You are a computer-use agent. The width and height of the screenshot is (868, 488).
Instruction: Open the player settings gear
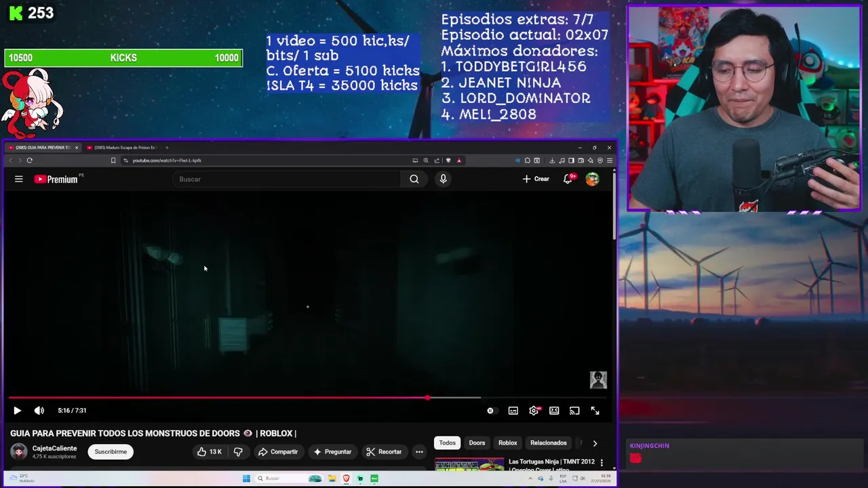[x=534, y=410]
